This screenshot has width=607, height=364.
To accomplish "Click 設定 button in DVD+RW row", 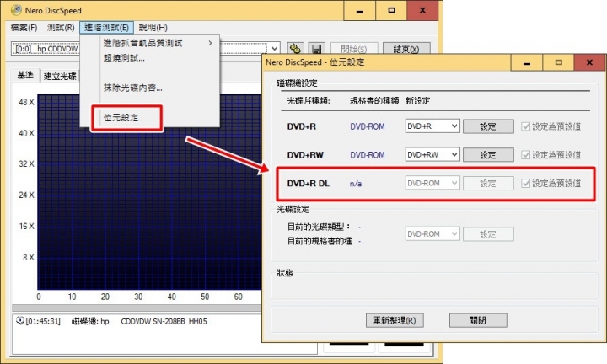I will (x=488, y=155).
